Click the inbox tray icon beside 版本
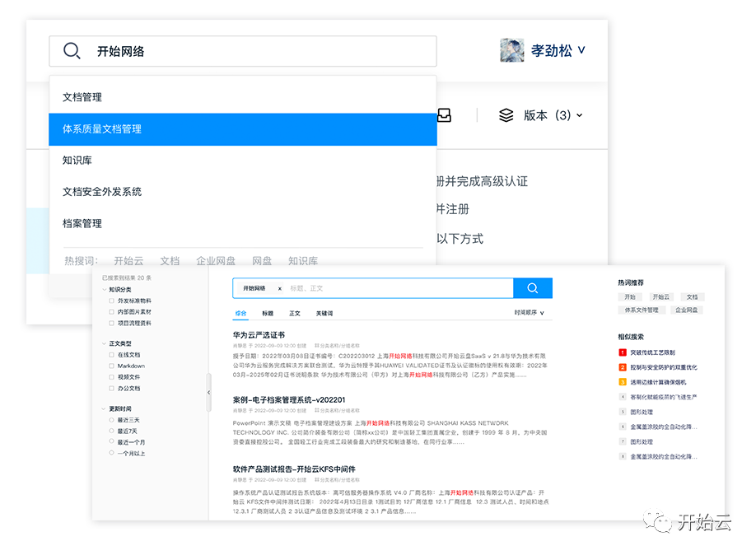The width and height of the screenshot is (756, 555). pyautogui.click(x=444, y=115)
